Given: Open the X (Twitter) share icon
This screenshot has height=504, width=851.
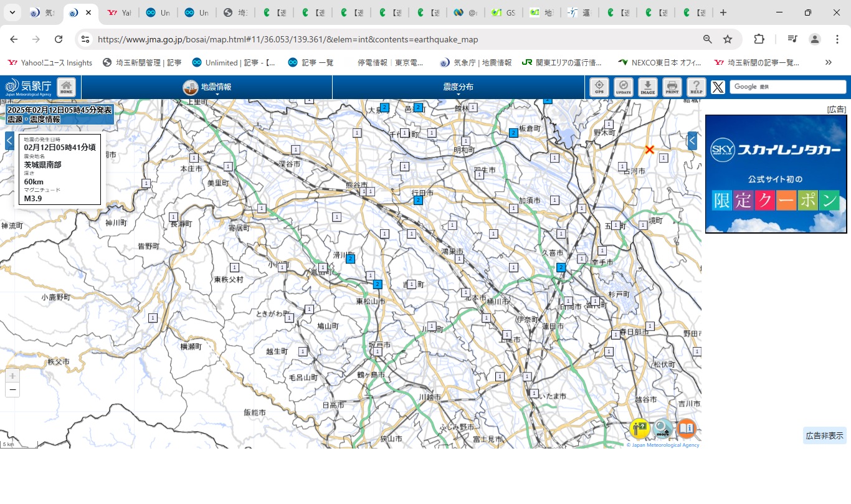Looking at the screenshot, I should tap(718, 87).
